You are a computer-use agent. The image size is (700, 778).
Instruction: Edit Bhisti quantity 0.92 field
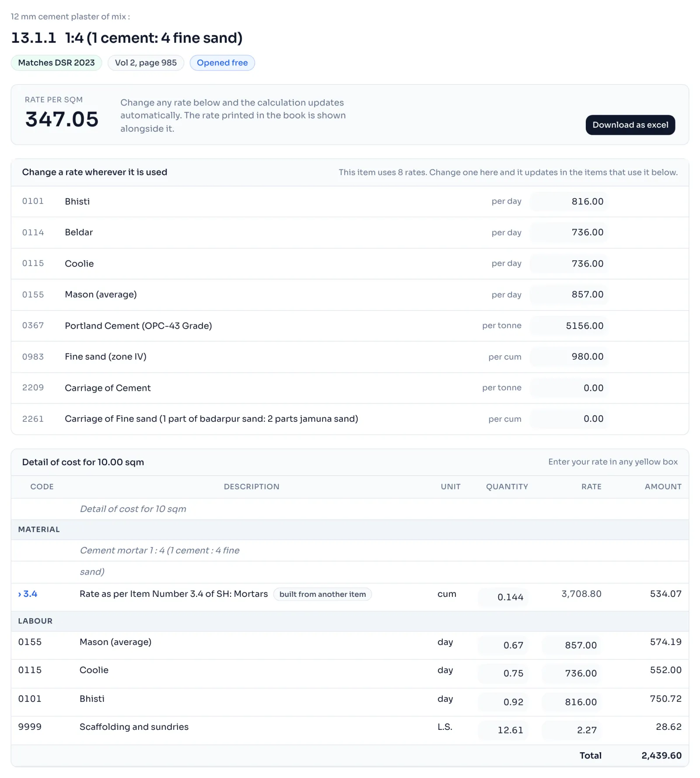pos(503,702)
